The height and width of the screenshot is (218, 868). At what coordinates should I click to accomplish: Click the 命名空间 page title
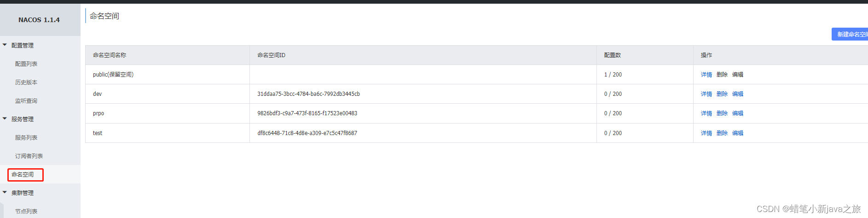tap(104, 16)
